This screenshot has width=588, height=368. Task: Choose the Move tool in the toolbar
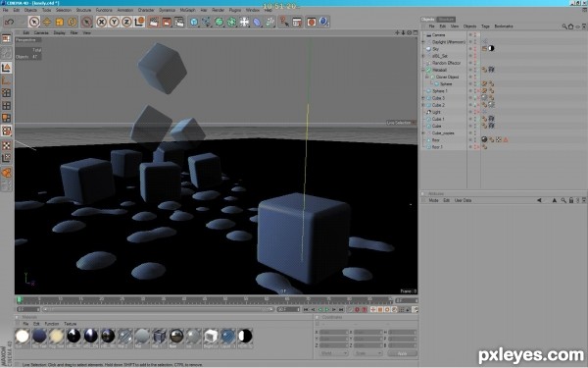point(47,22)
